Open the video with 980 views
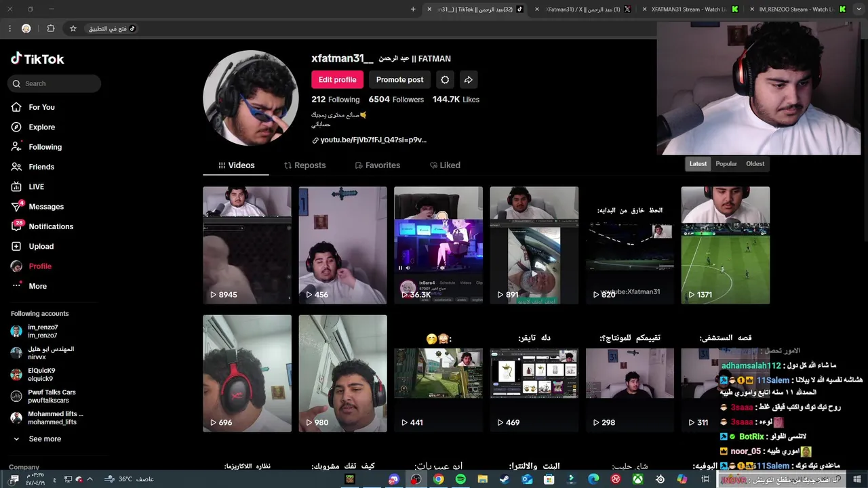The width and height of the screenshot is (868, 488). click(x=342, y=373)
